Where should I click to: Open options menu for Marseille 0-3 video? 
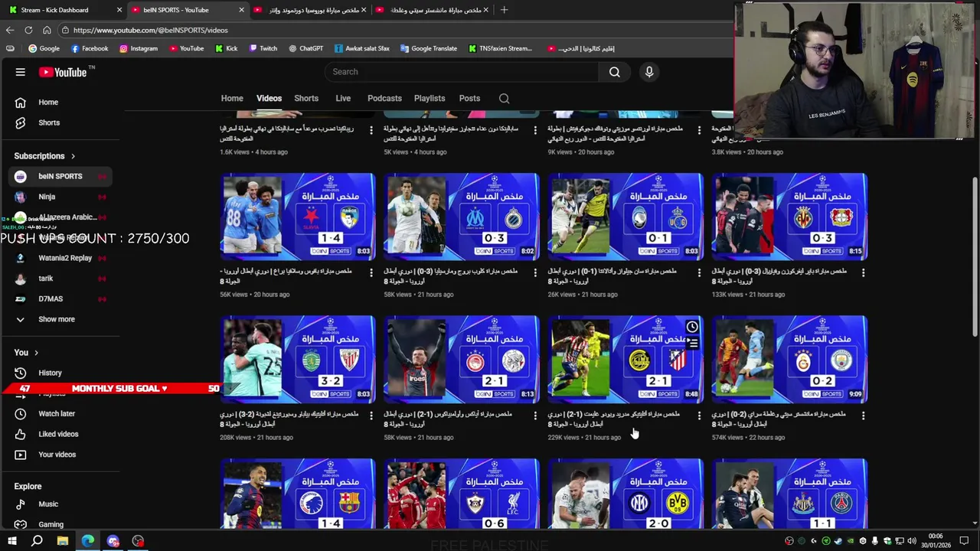click(x=535, y=272)
